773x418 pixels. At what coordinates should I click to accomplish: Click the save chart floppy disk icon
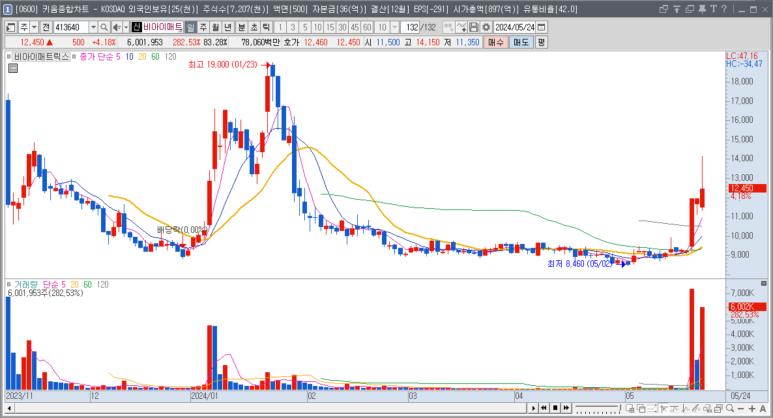point(473,27)
